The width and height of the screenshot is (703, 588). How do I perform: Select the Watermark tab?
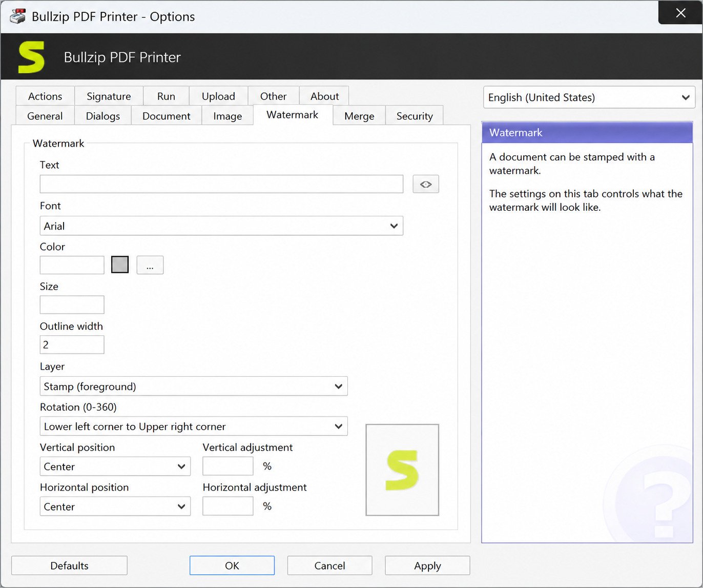(x=293, y=115)
